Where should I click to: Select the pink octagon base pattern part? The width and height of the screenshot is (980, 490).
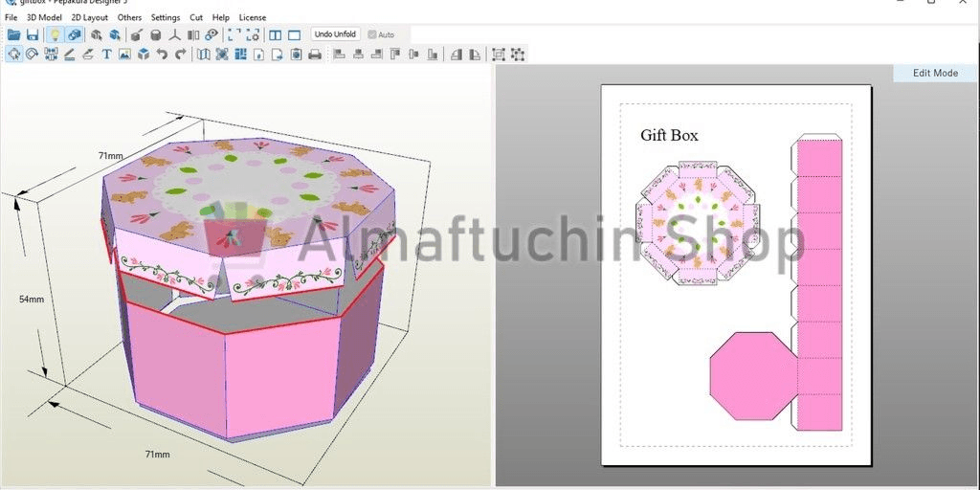(x=754, y=376)
